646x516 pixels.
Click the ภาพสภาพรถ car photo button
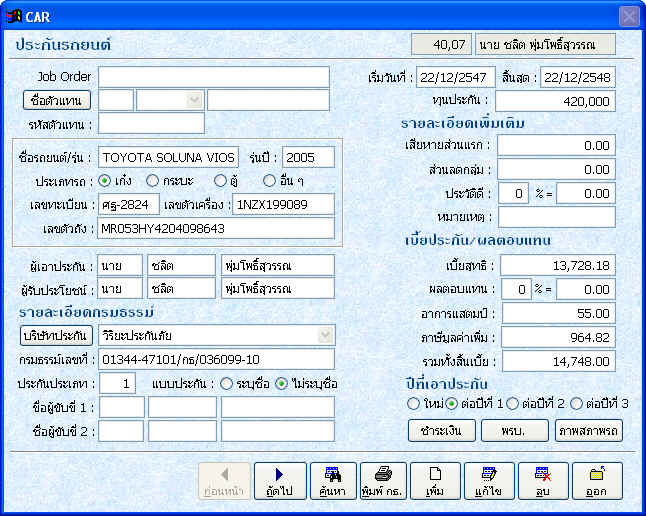coord(588,429)
